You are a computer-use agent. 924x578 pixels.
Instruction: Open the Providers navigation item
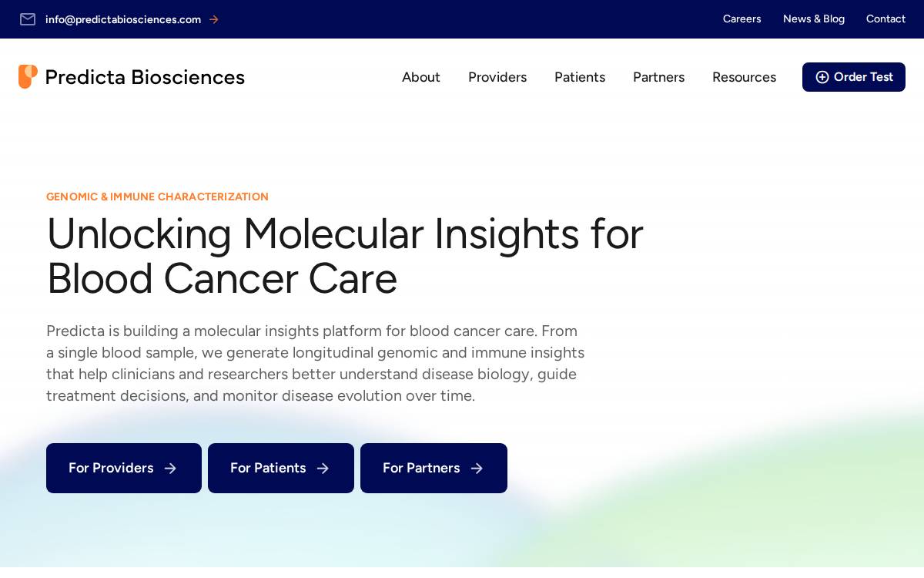tap(497, 77)
